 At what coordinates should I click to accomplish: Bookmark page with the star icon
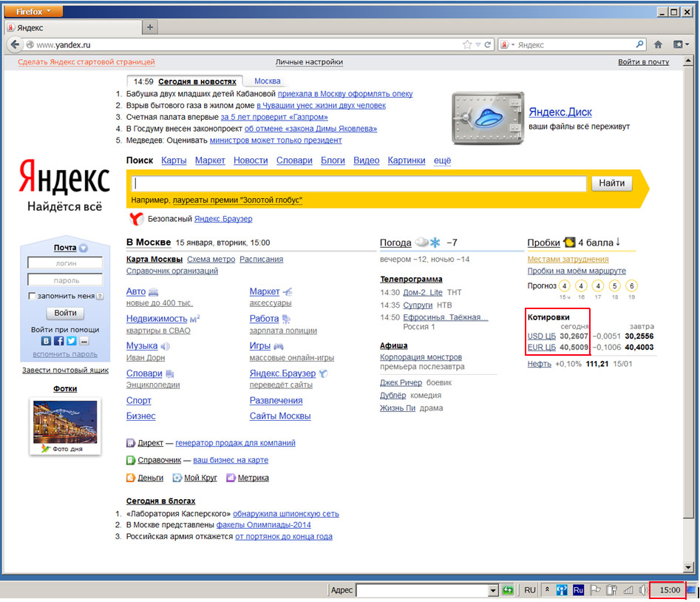[x=467, y=44]
